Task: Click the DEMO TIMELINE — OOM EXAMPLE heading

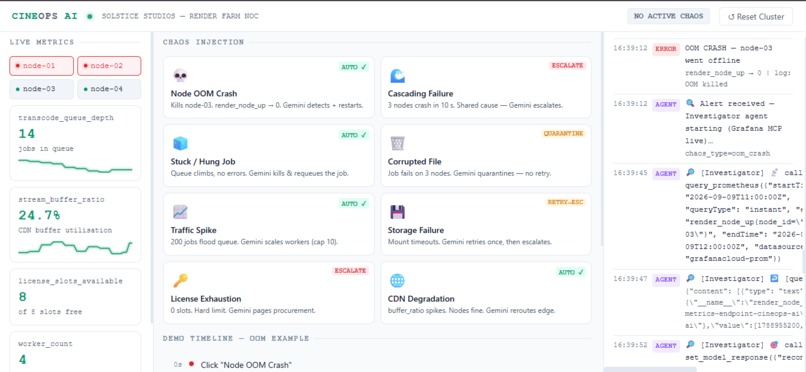Action: click(236, 339)
